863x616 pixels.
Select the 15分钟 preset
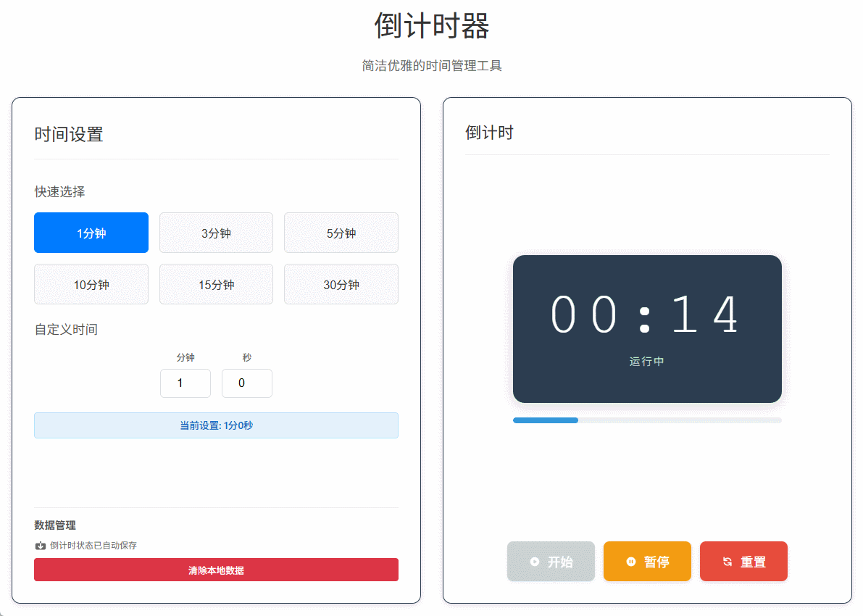[217, 284]
